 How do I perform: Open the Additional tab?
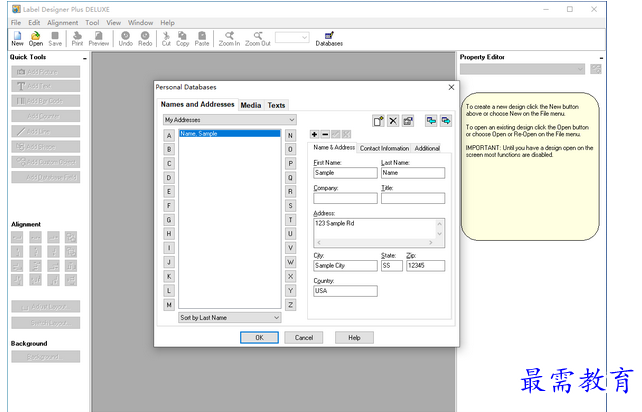point(427,148)
